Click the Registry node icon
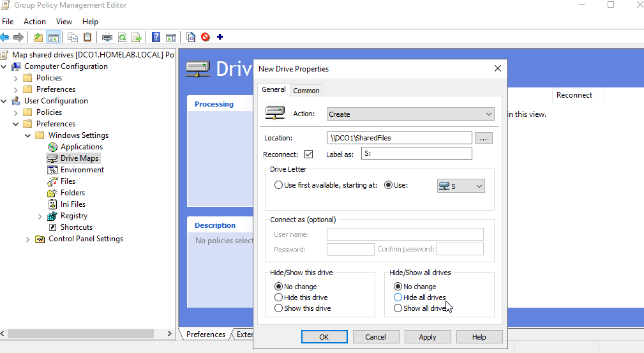This screenshot has width=644, height=353. point(52,216)
